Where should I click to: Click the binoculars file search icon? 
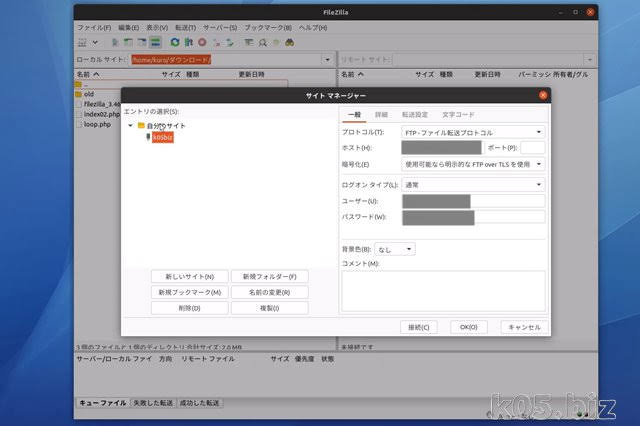[x=290, y=42]
